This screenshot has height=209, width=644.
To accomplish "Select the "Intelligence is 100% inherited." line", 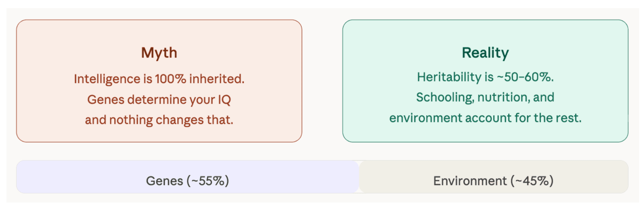I will pos(159,79).
